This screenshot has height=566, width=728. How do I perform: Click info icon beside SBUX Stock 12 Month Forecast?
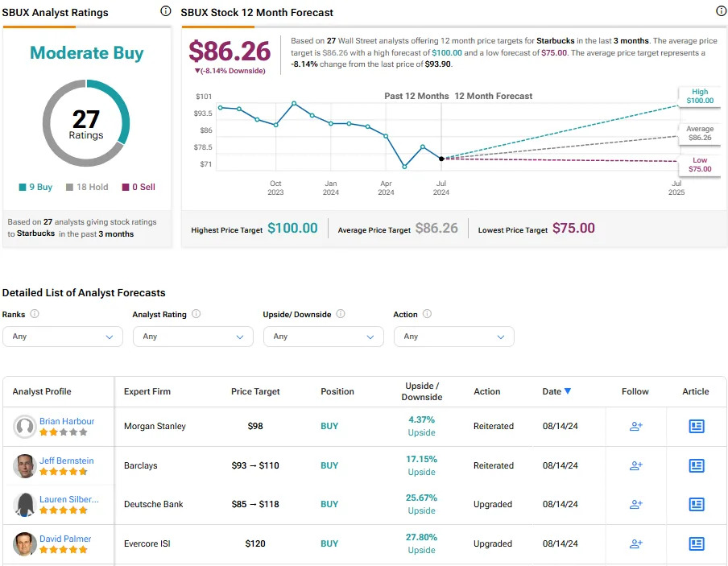coord(721,11)
